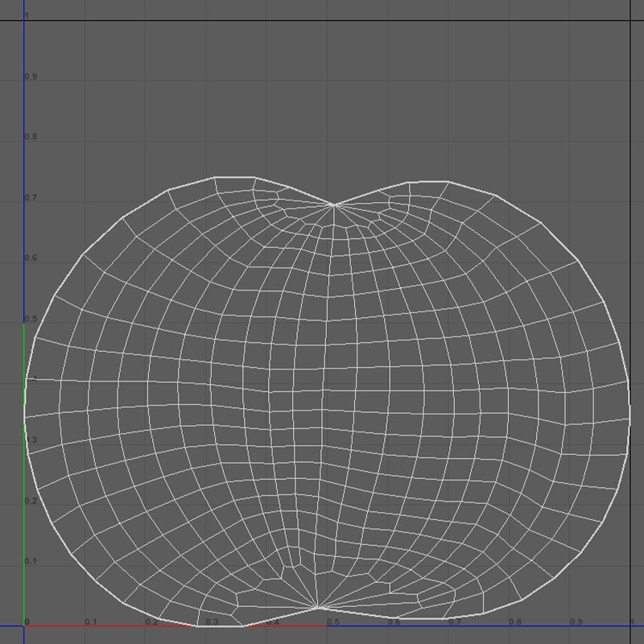Click the 0.6 label on the vertical axis
This screenshot has width=644, height=644.
31,258
